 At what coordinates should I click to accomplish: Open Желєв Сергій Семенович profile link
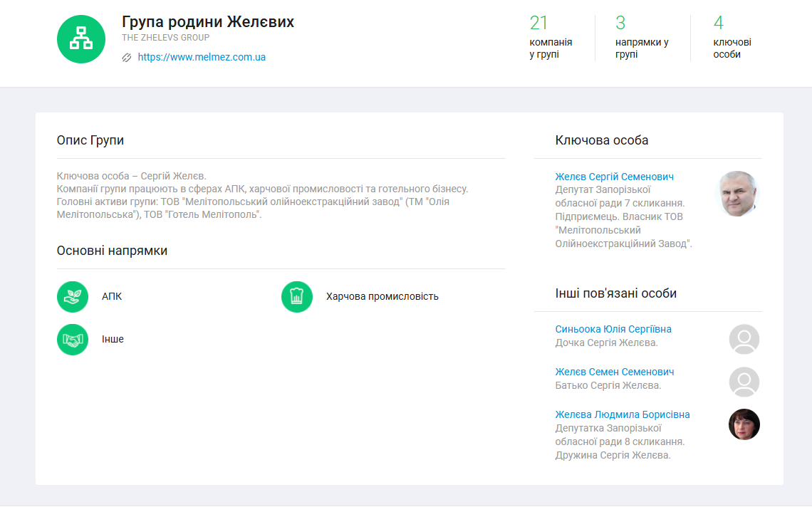[614, 177]
